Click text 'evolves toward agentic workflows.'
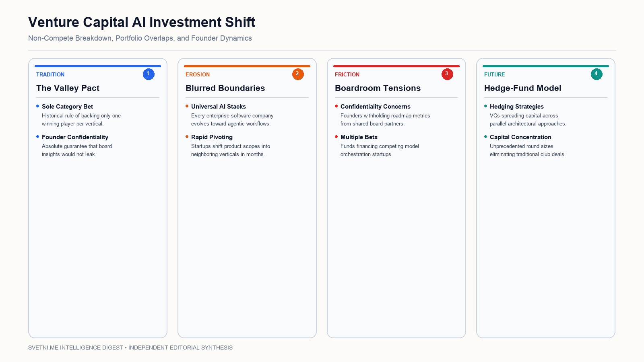Image resolution: width=644 pixels, height=362 pixels. pyautogui.click(x=231, y=124)
